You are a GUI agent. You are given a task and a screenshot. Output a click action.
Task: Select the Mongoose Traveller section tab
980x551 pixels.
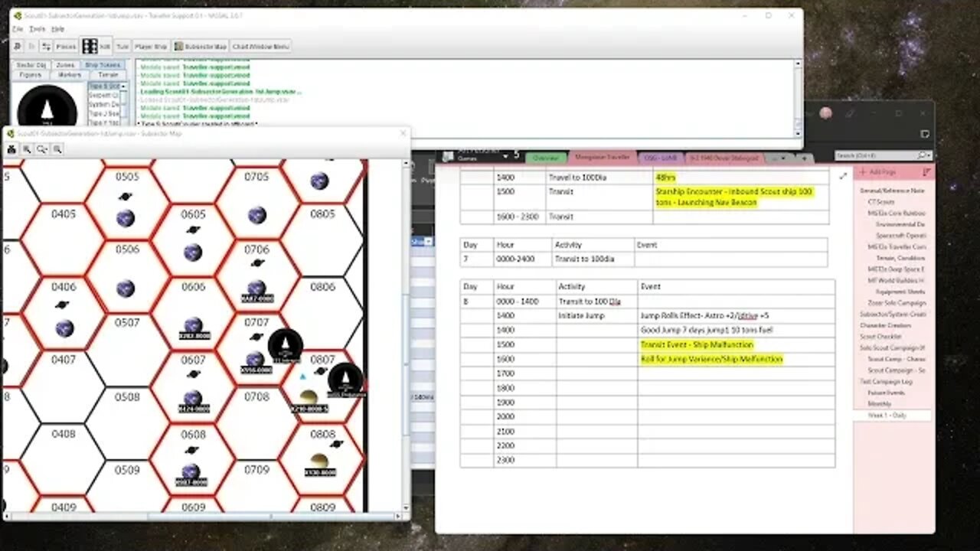click(602, 158)
